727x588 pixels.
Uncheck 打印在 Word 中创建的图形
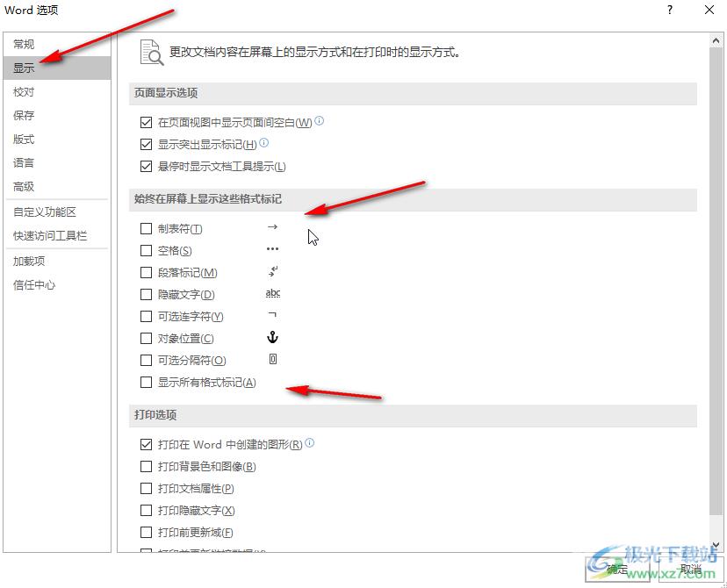tap(146, 444)
